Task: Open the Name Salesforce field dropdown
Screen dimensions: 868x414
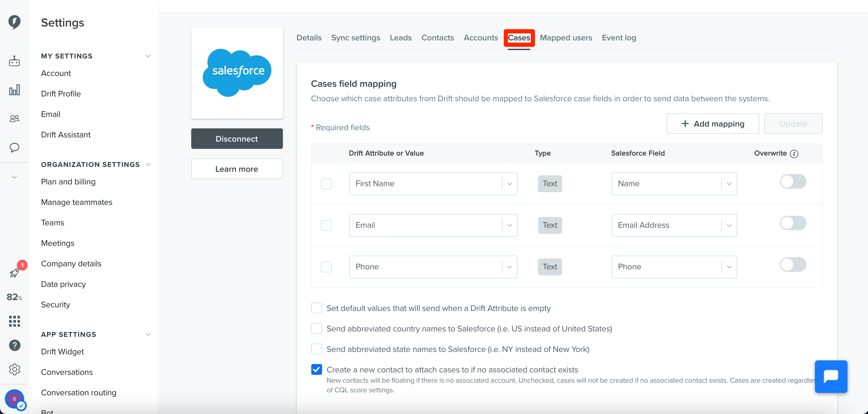Action: [x=674, y=184]
